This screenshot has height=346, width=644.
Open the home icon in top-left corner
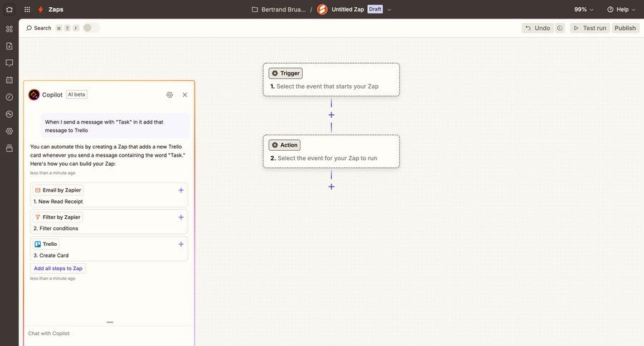(9, 9)
